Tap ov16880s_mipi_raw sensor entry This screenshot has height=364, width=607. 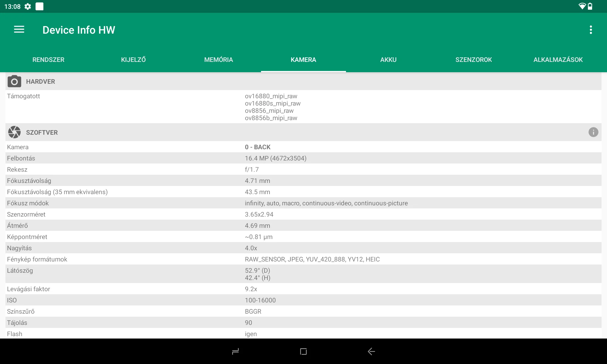(273, 103)
